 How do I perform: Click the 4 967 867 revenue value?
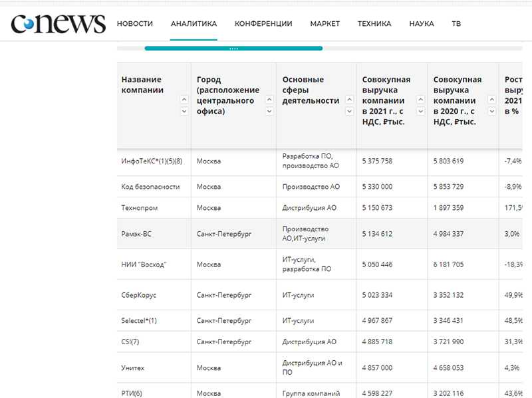tap(377, 320)
